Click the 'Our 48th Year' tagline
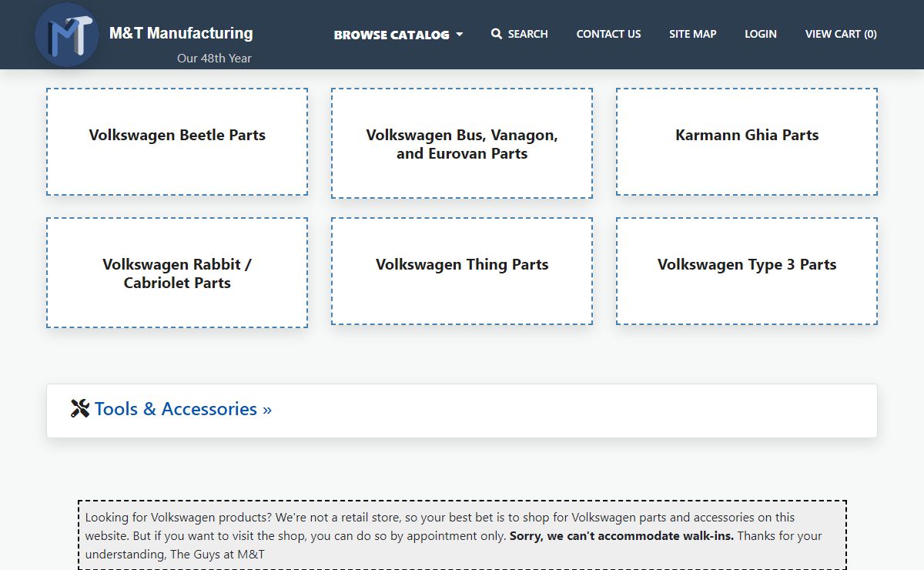The width and height of the screenshot is (924, 570). coord(214,58)
